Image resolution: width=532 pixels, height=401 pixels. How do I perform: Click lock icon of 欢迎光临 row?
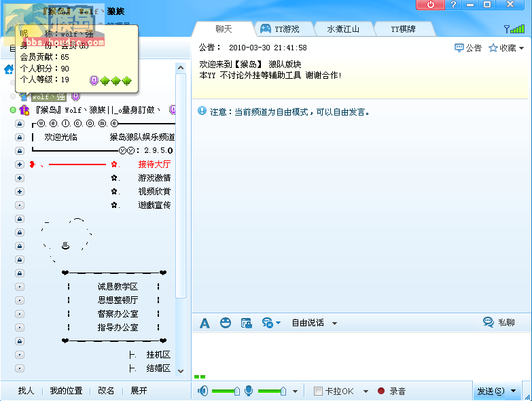coord(20,137)
